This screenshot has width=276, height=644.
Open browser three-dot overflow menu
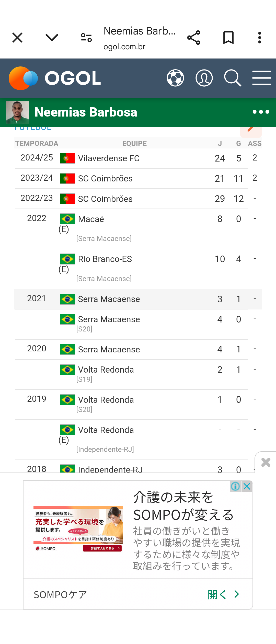pyautogui.click(x=260, y=38)
